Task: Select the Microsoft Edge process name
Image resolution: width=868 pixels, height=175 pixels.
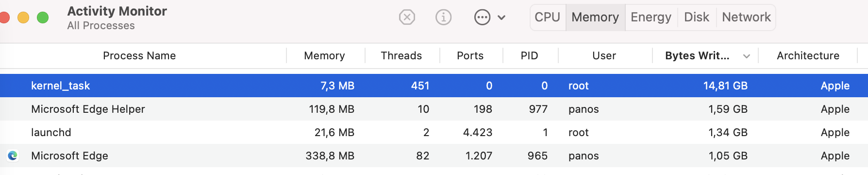Action: (x=69, y=156)
